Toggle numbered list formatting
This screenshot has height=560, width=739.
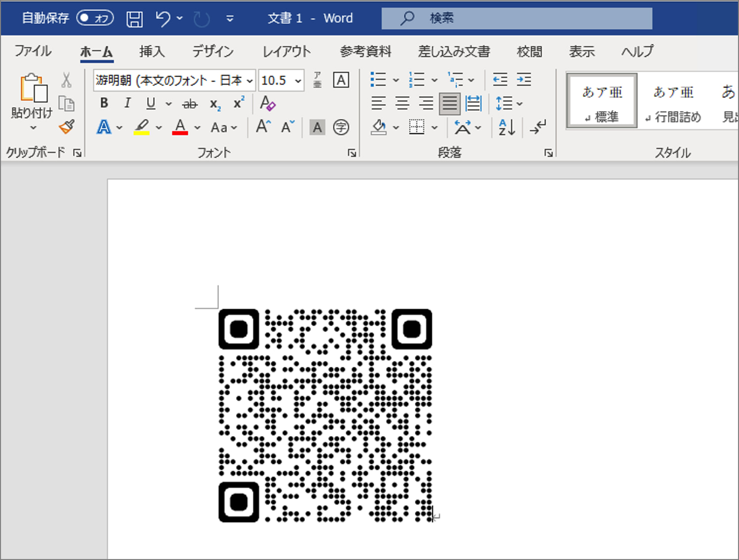click(417, 80)
